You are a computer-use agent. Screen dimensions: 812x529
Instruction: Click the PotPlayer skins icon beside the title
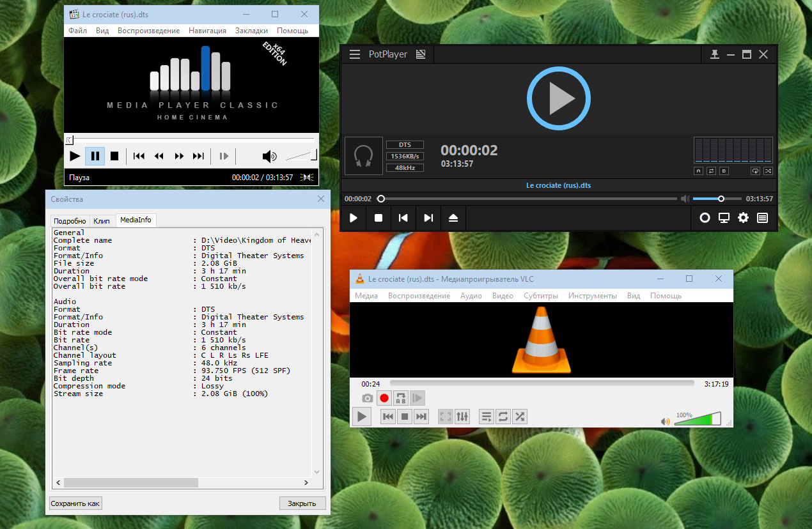420,54
